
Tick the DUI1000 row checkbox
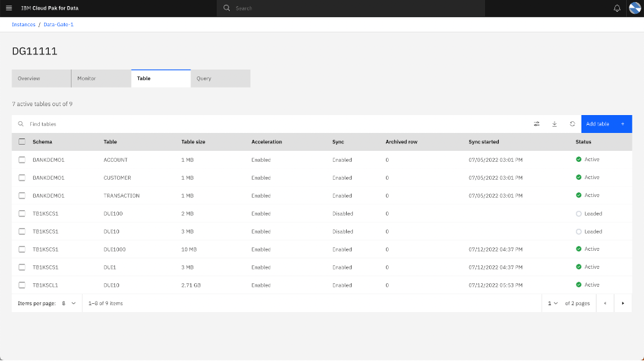[22, 249]
